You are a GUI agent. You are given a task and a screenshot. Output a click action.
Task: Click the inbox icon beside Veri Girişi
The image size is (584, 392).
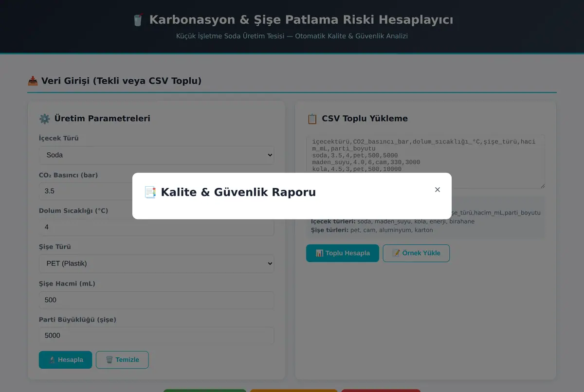coord(33,81)
